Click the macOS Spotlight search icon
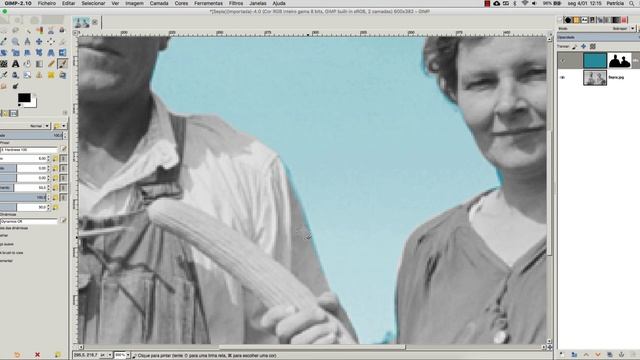The width and height of the screenshot is (640, 360). (x=633, y=3)
